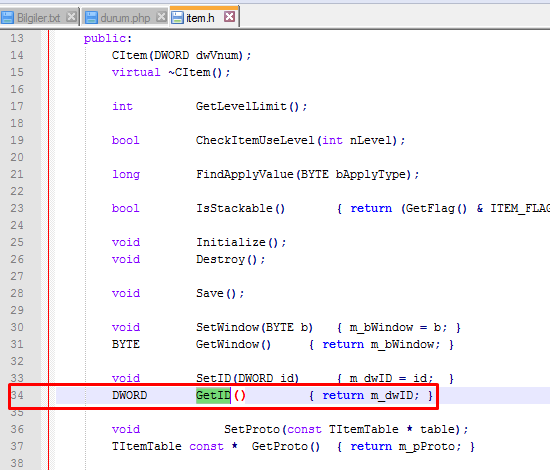The height and width of the screenshot is (470, 550).
Task: Click on m_dwID return statement
Action: coord(371,395)
